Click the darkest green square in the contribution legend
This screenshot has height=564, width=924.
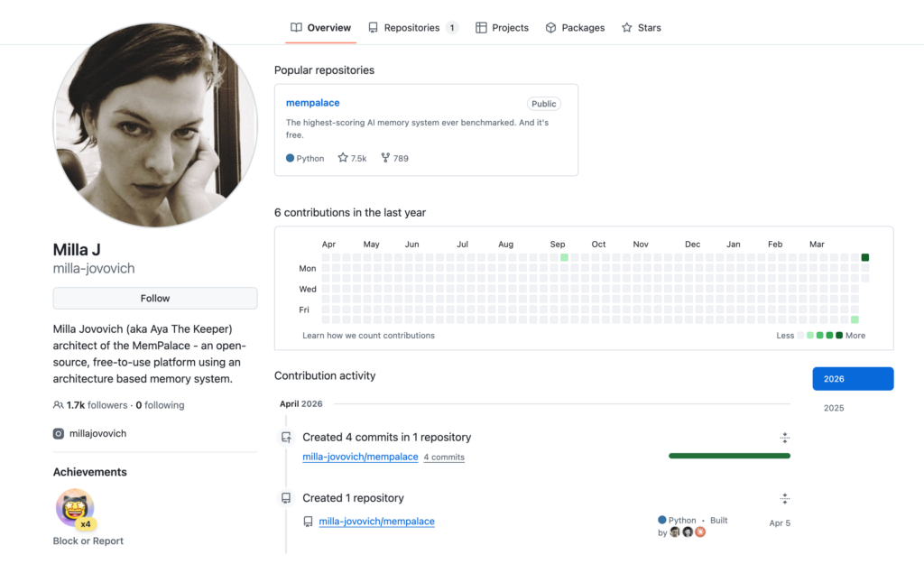pyautogui.click(x=839, y=335)
